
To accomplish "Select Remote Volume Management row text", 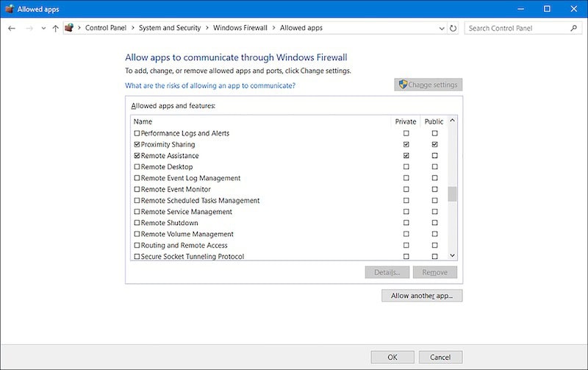I will [x=187, y=234].
